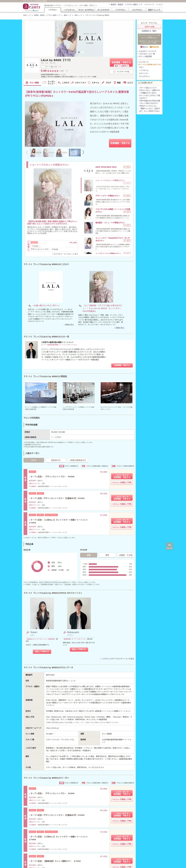Open 会員登録する(無料) link
186x868 pixels.
[x=149, y=31]
